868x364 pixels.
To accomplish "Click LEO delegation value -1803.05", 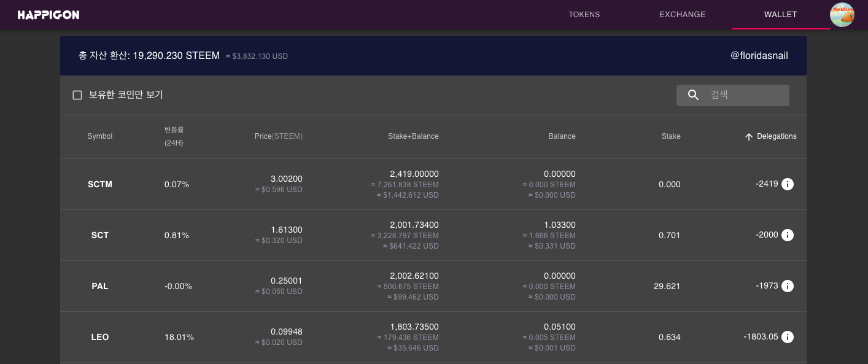I will (x=761, y=336).
